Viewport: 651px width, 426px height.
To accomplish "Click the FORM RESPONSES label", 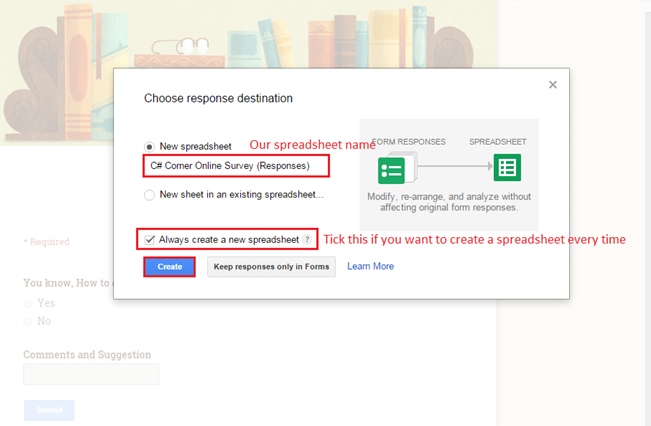I will (409, 142).
